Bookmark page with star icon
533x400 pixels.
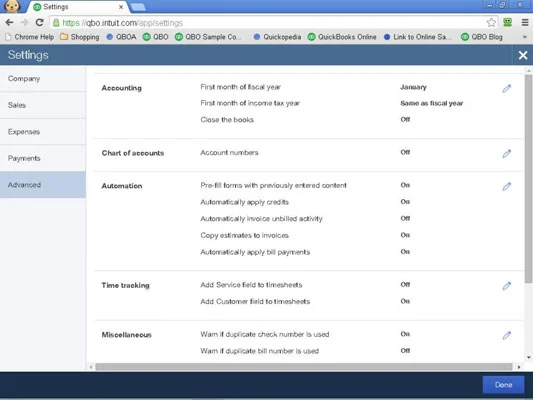pos(491,23)
